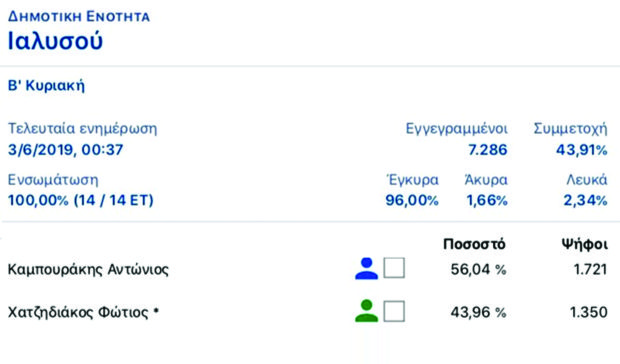Select the Β' Κυριακή round label
Image resolution: width=620 pixels, height=364 pixels.
(46, 86)
